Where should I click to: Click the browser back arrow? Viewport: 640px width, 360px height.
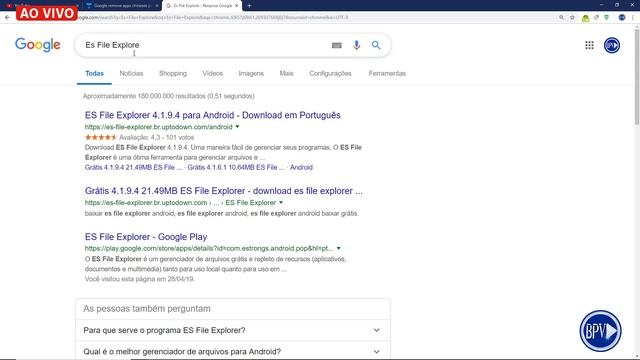(x=7, y=18)
